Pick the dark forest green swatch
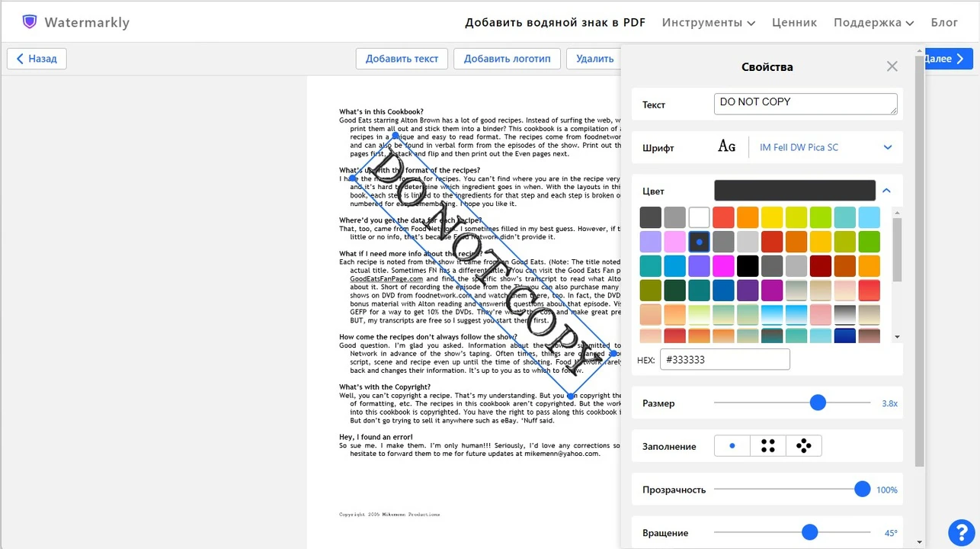 (x=674, y=291)
